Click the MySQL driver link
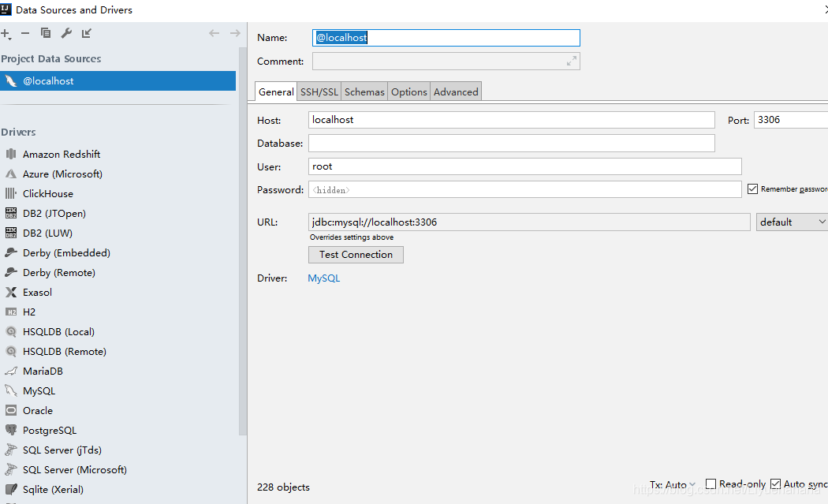 pos(323,278)
